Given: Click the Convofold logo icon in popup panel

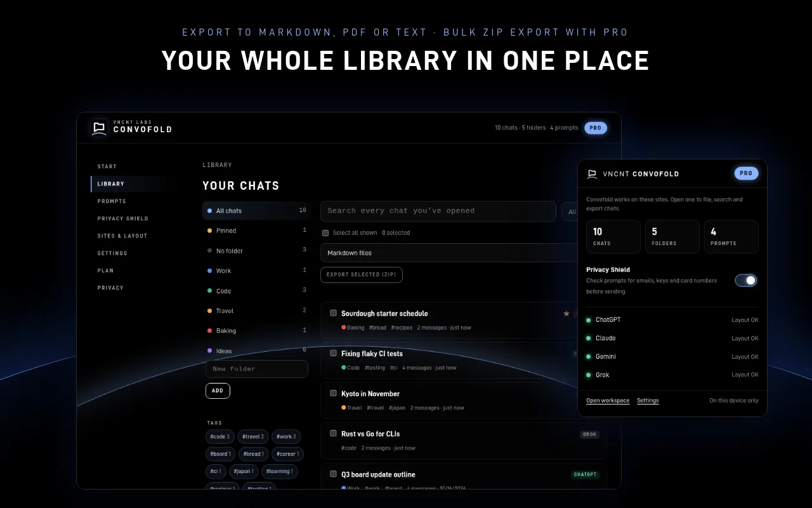Looking at the screenshot, I should pos(592,174).
